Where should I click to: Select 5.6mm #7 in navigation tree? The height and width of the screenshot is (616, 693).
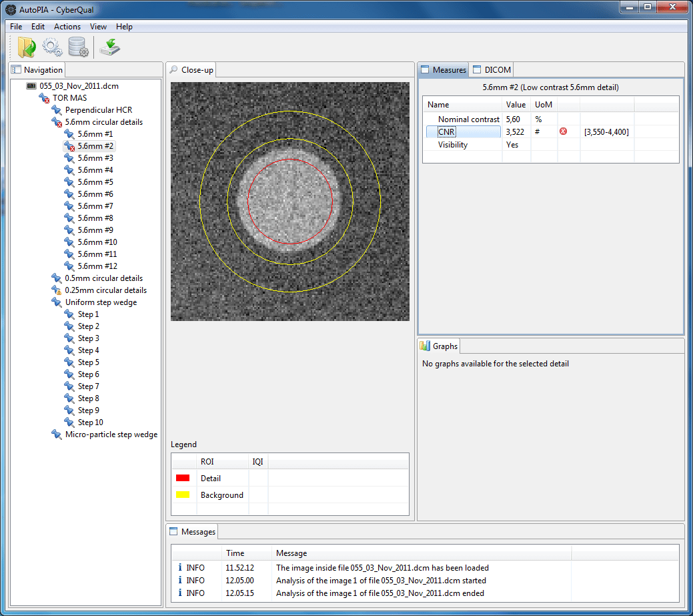point(95,206)
